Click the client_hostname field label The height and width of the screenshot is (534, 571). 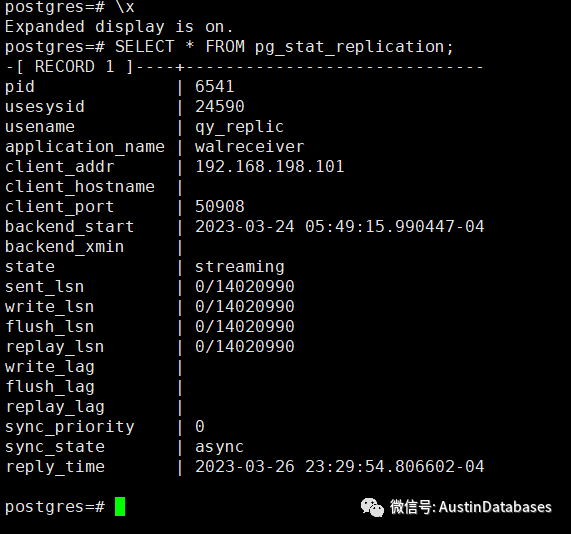(x=80, y=187)
